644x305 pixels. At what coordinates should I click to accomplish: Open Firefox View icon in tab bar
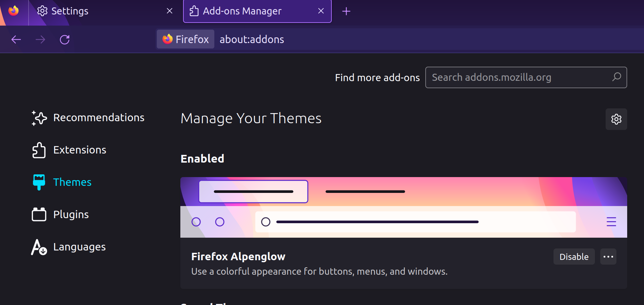(x=14, y=11)
